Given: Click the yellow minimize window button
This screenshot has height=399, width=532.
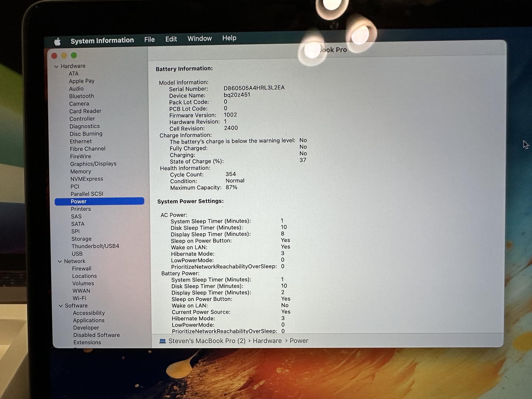Looking at the screenshot, I should (64, 55).
